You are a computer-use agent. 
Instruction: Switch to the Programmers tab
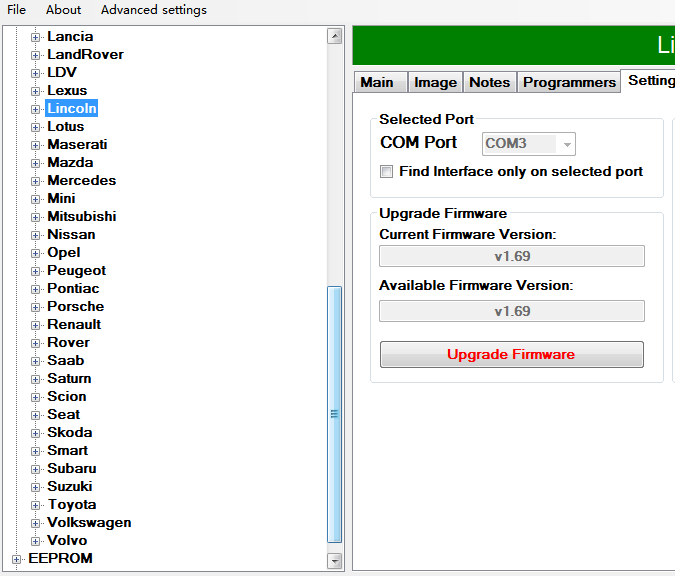pos(569,82)
